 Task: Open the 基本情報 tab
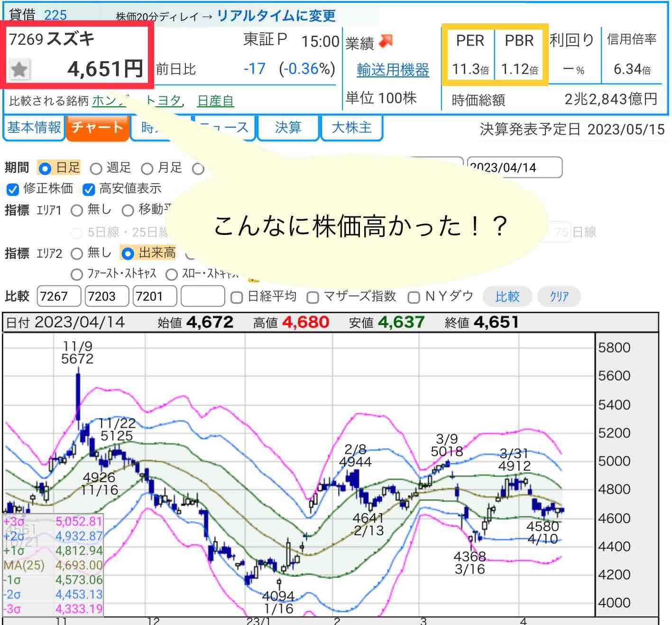tap(34, 128)
